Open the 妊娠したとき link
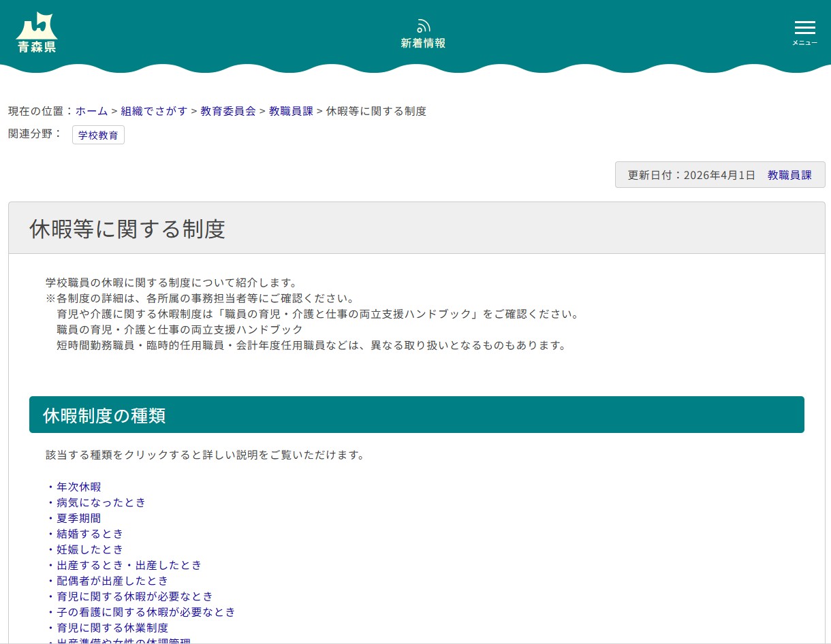This screenshot has height=644, width=831. tap(89, 549)
